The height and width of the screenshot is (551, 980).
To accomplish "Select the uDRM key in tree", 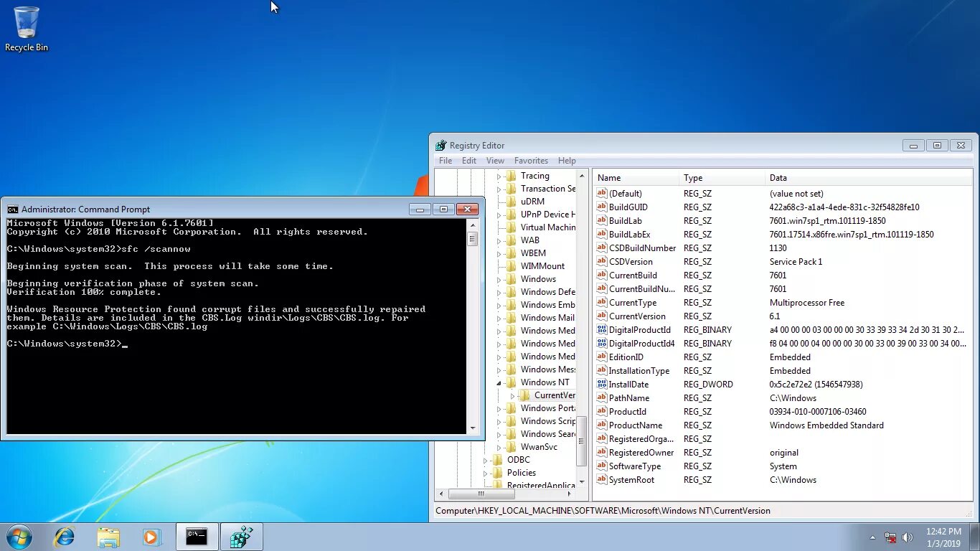I will pos(532,202).
